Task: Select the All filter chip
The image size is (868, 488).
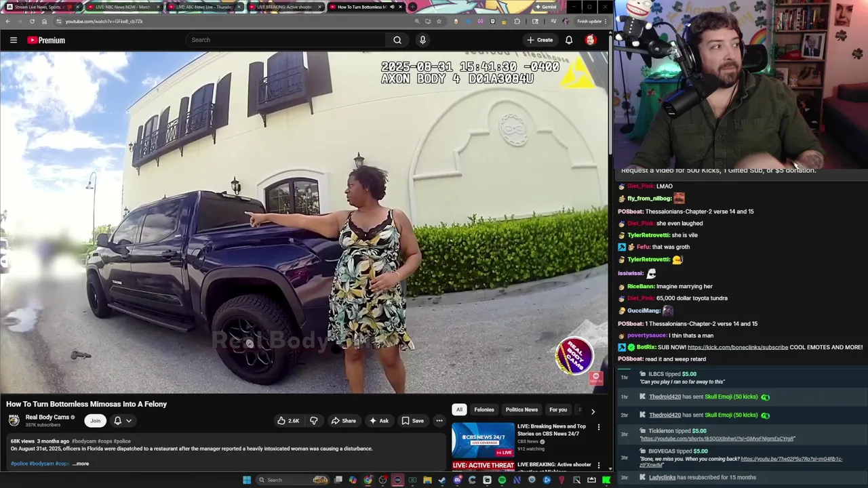Action: pyautogui.click(x=459, y=409)
